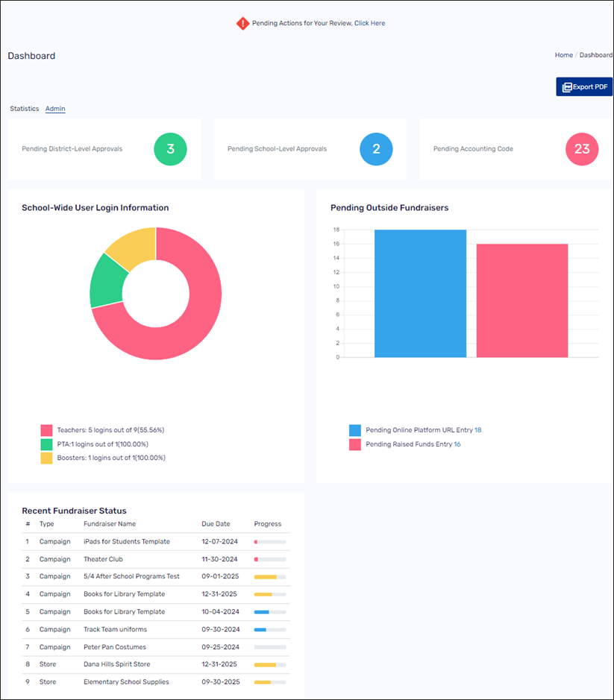Toggle the Teachers legend swatch in donut chart
The width and height of the screenshot is (614, 700).
46,430
